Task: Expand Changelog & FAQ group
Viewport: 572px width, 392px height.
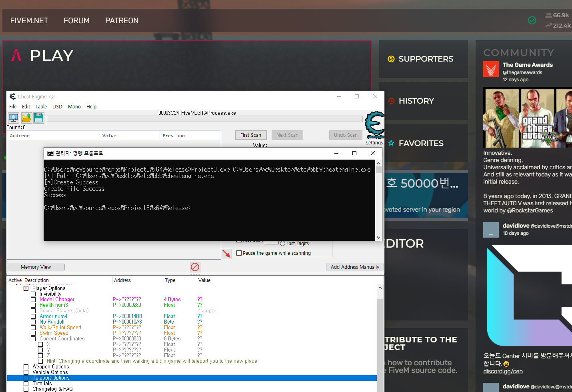Action: tap(26, 389)
